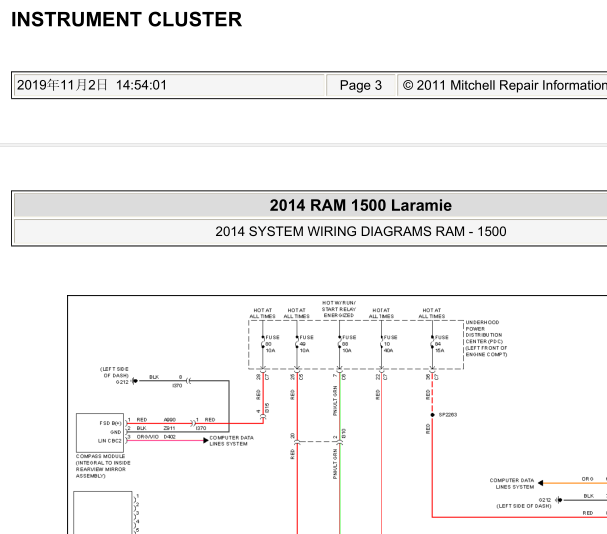Click the orange arrow pointing to COMPUTER DATA LINES
This screenshot has width=607, height=534.
541,483
